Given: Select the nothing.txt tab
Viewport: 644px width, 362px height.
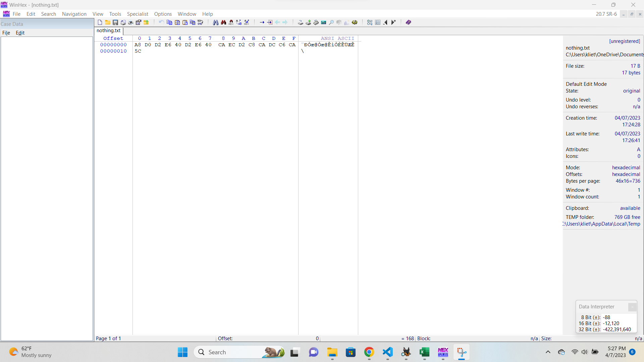Looking at the screenshot, I should click(x=108, y=31).
